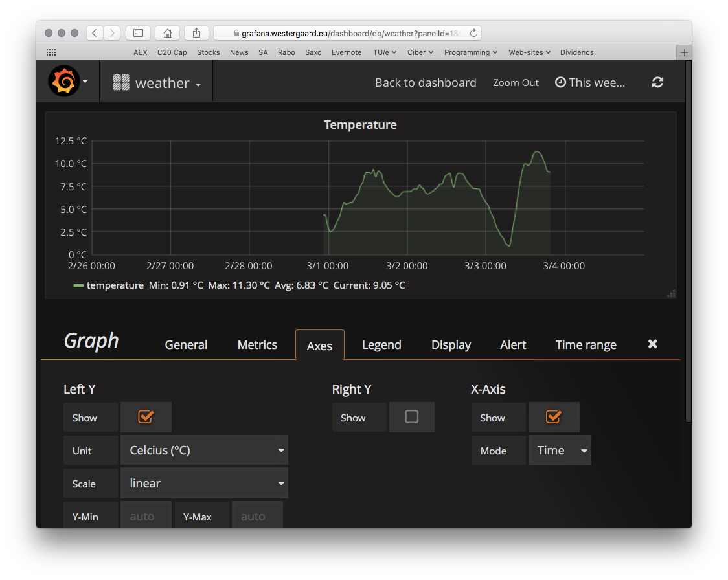The image size is (728, 580).
Task: Click Back to dashboard
Action: coord(426,83)
